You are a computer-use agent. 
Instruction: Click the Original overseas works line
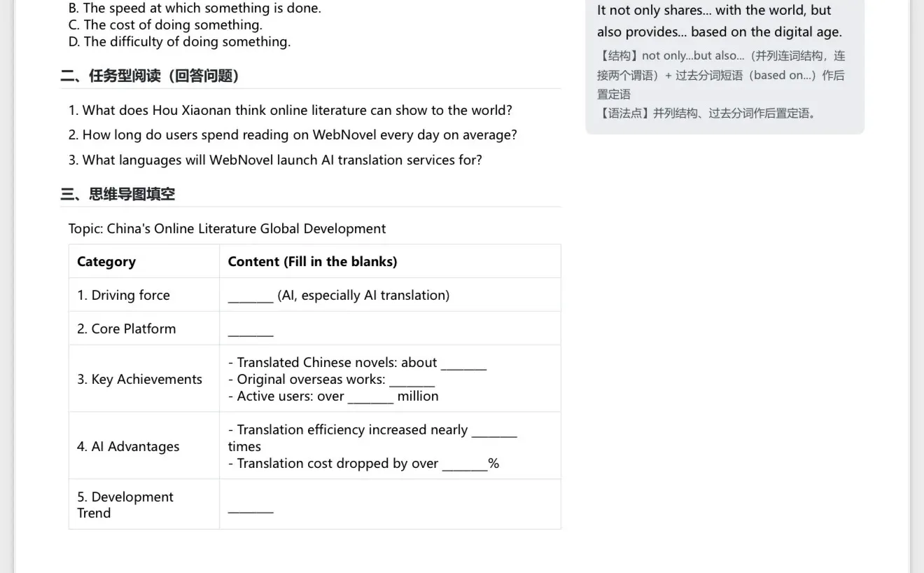[x=331, y=380]
